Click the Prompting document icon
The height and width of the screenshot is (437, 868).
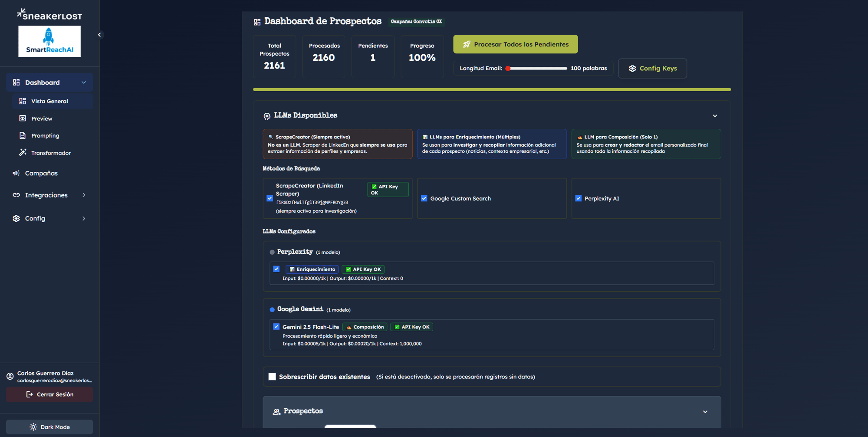coord(23,135)
